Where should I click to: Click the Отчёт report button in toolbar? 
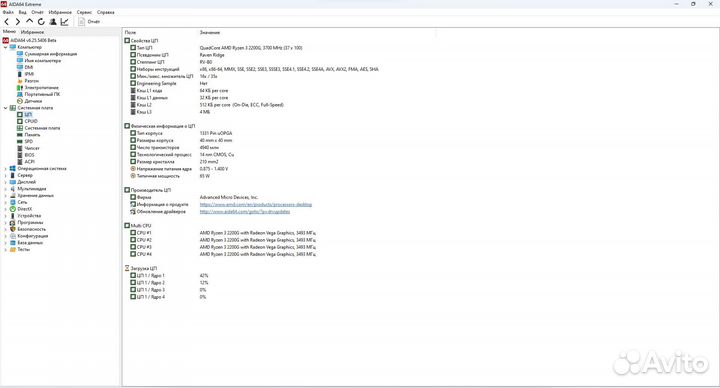point(89,22)
